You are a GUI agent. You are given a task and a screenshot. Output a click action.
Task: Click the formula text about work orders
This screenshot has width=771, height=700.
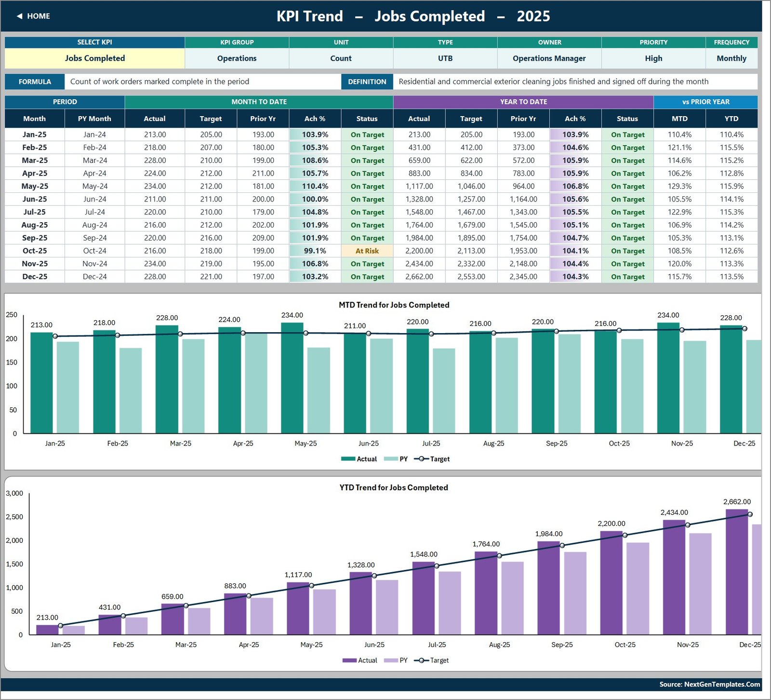[x=160, y=81]
